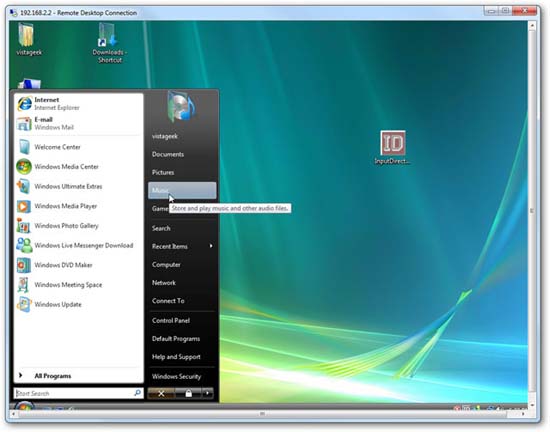Open Windows Media Center
The height and width of the screenshot is (432, 550).
point(78,167)
